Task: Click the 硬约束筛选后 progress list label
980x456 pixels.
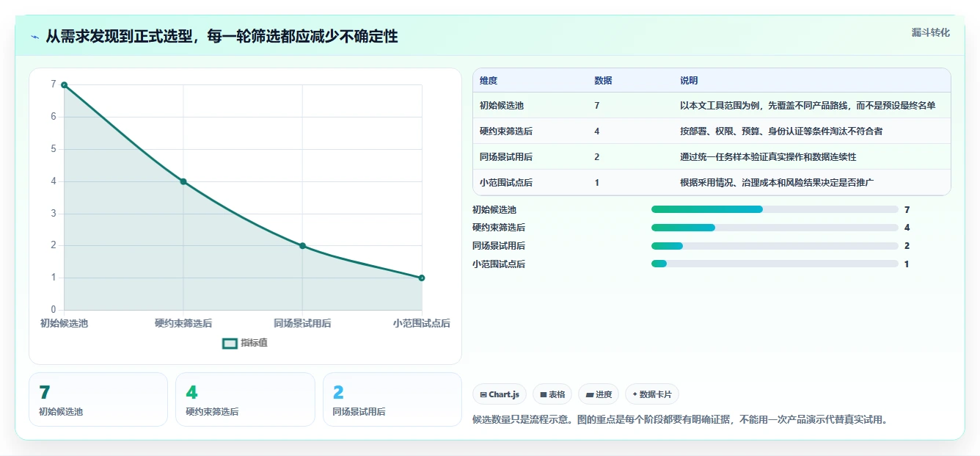Action: coord(499,228)
